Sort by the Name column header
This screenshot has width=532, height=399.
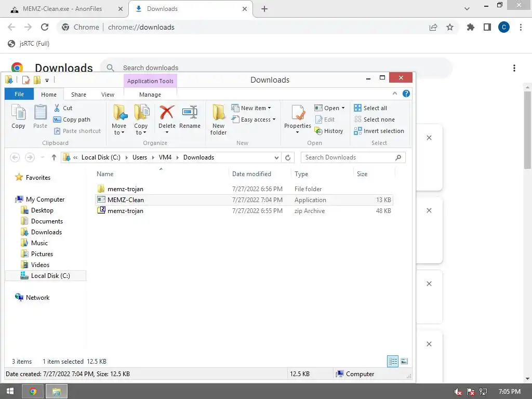[x=105, y=174]
